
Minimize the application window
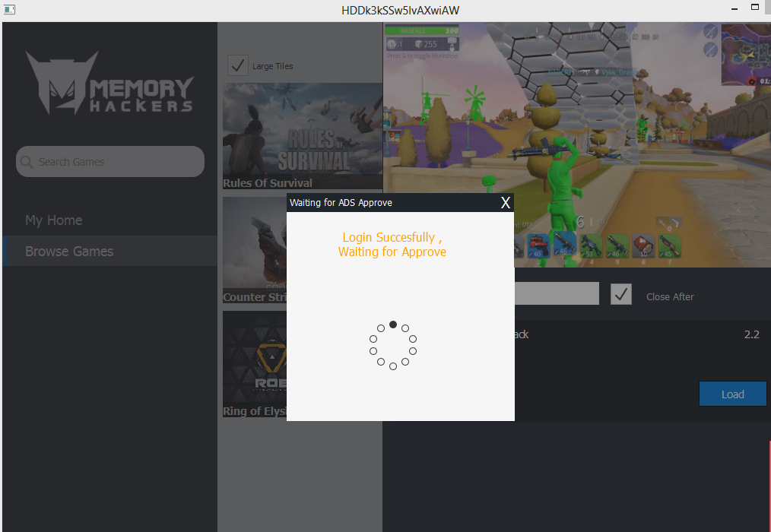click(734, 8)
